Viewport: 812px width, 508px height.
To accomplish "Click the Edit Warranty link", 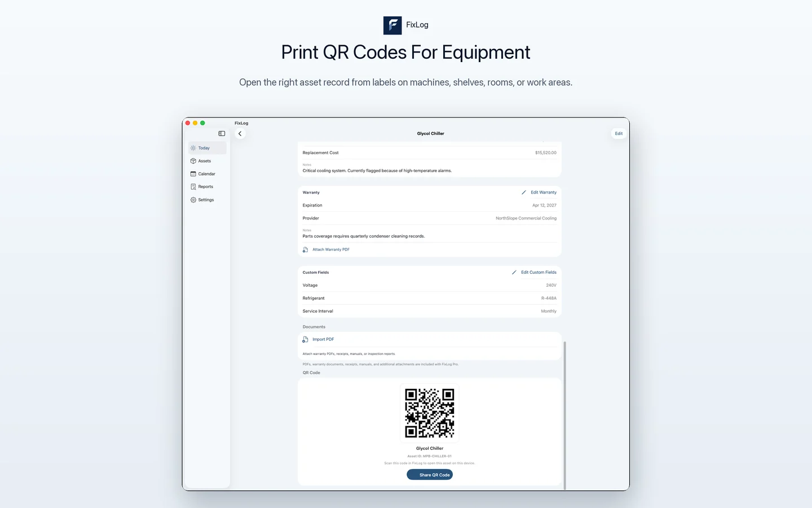I will 544,192.
